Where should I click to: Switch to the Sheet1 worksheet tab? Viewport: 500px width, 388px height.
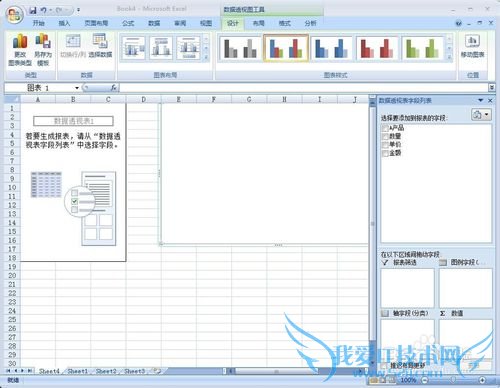point(77,371)
